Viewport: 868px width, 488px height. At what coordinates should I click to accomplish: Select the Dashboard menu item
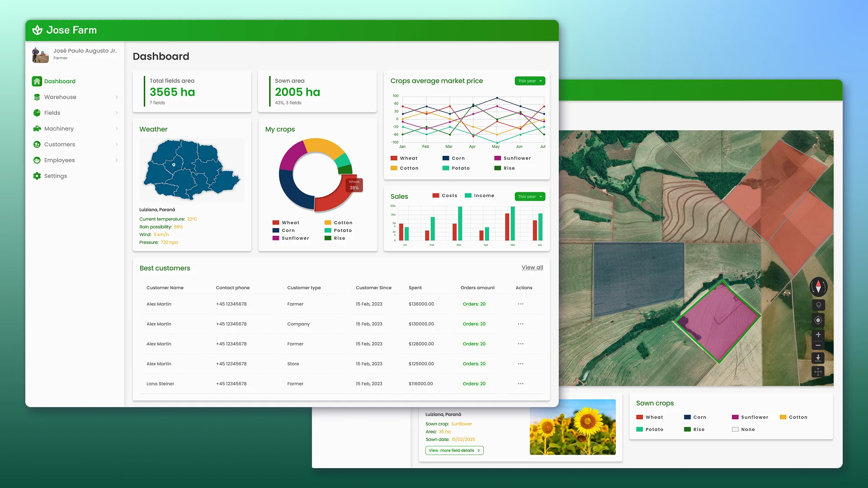coord(59,81)
